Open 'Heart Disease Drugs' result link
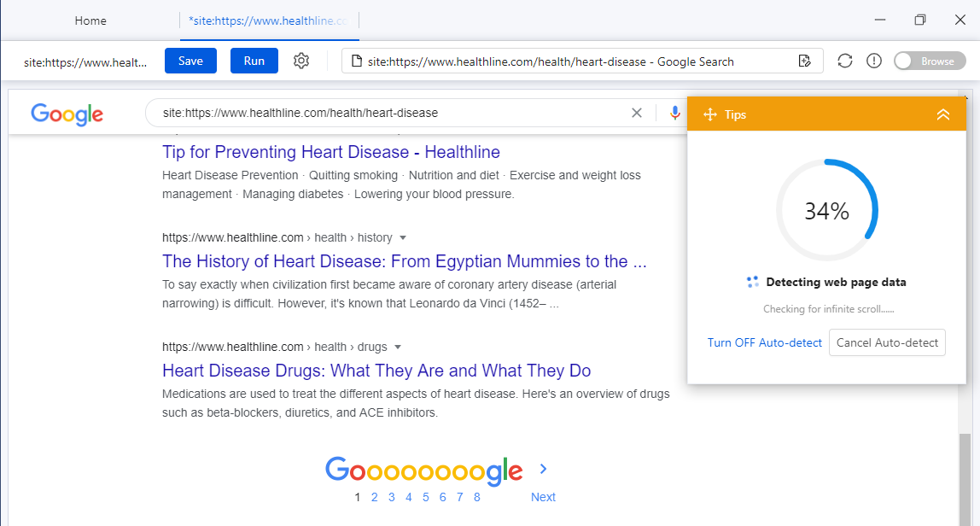 376,371
